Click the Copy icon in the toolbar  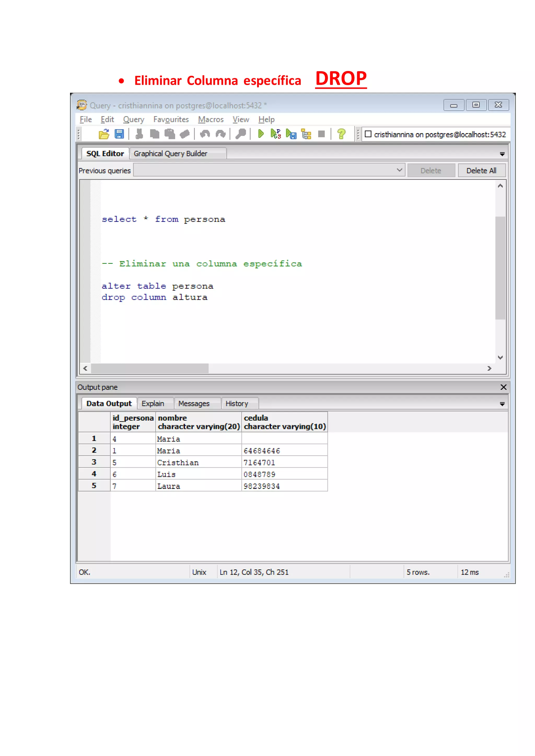[154, 134]
